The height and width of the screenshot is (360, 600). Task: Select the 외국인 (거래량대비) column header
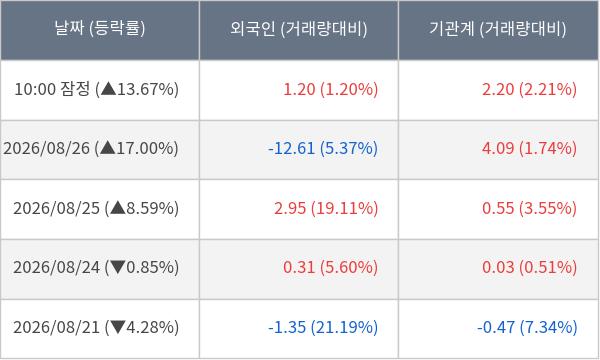coord(299,29)
